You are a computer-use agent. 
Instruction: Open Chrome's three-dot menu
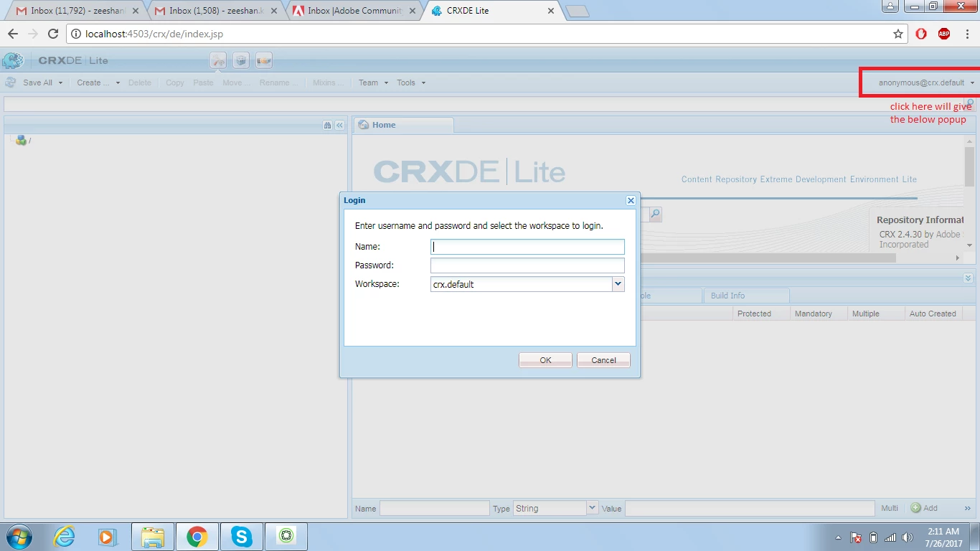tap(967, 34)
